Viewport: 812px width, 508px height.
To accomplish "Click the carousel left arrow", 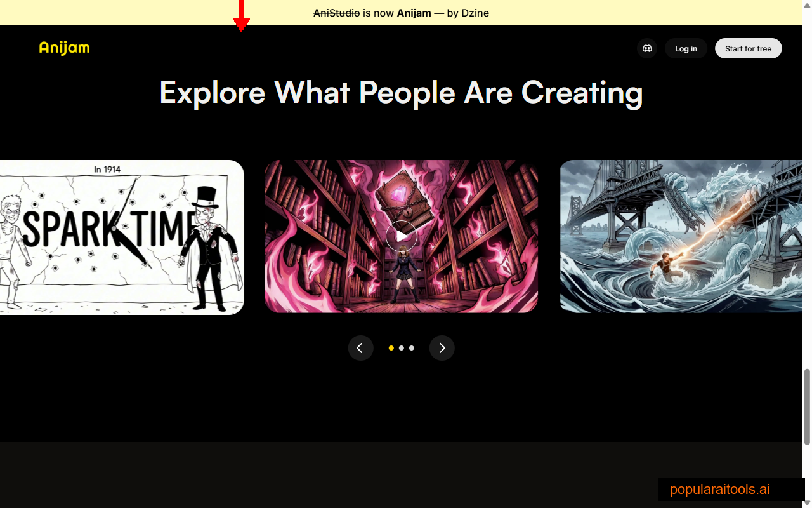I will click(361, 348).
